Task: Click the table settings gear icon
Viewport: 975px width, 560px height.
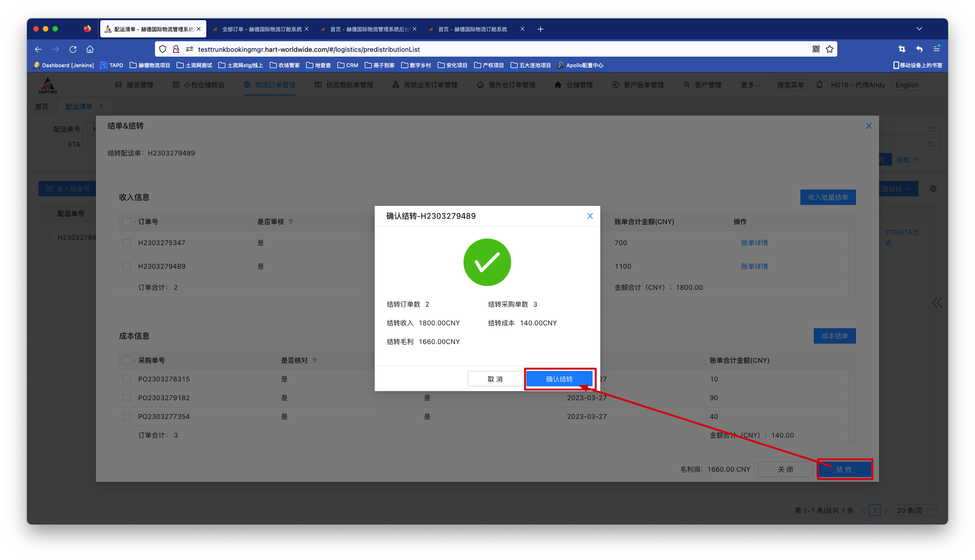Action: (x=933, y=189)
